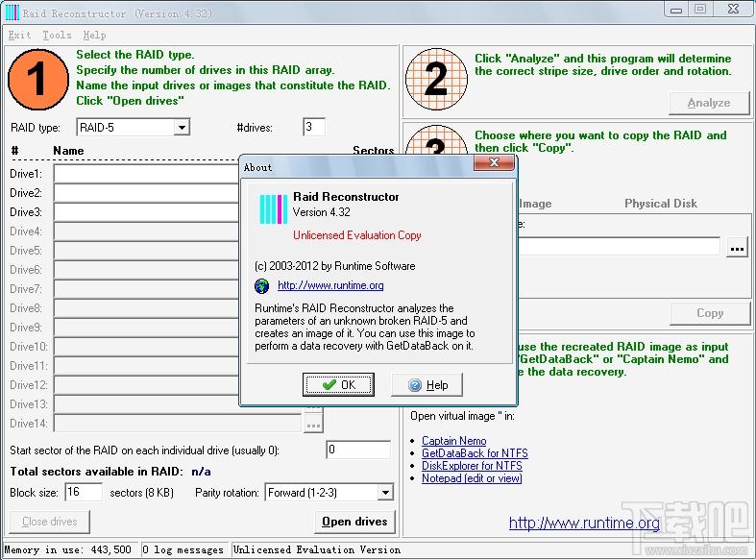Click the Captain Nemo link
The image size is (756, 560).
(453, 441)
